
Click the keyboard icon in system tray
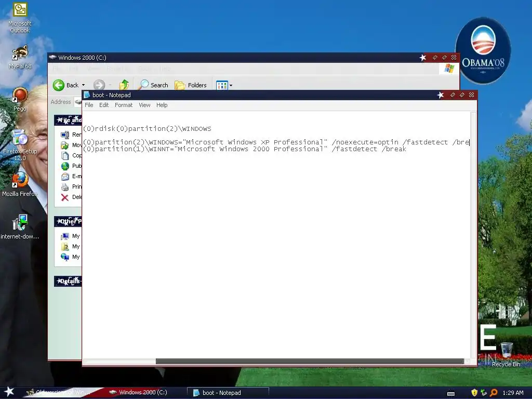tap(451, 393)
